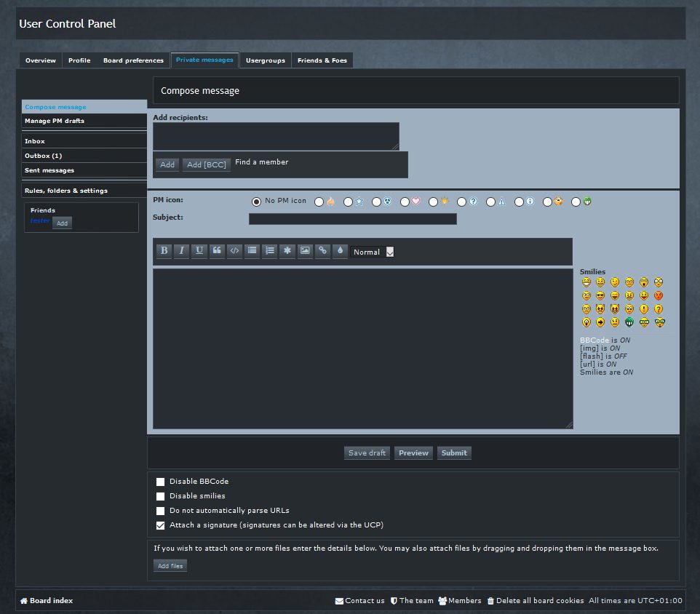700x614 pixels.
Task: Check the Disable BBCode checkbox
Action: coord(160,482)
